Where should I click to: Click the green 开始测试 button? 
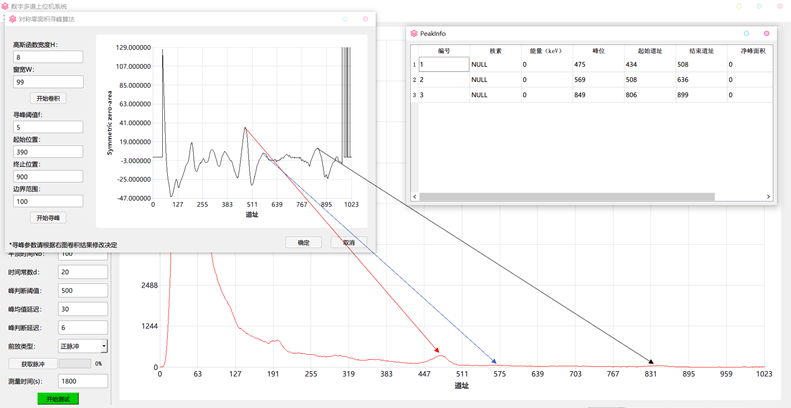59,399
